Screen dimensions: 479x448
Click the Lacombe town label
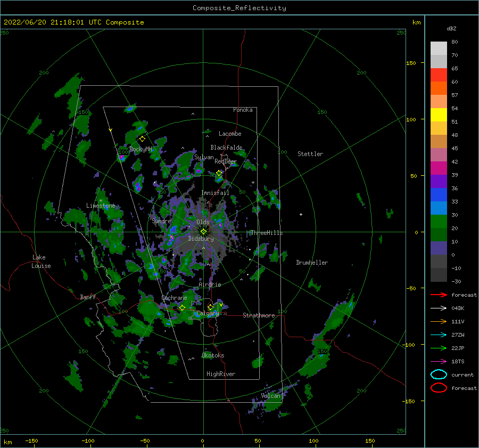click(230, 134)
